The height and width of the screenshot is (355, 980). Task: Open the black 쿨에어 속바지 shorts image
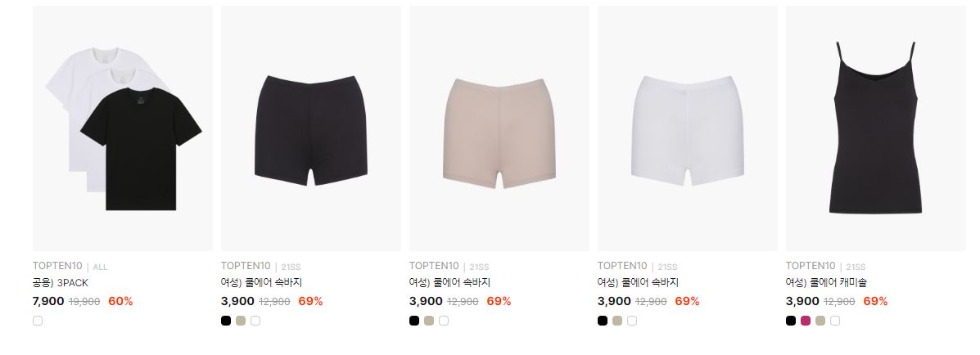(310, 128)
